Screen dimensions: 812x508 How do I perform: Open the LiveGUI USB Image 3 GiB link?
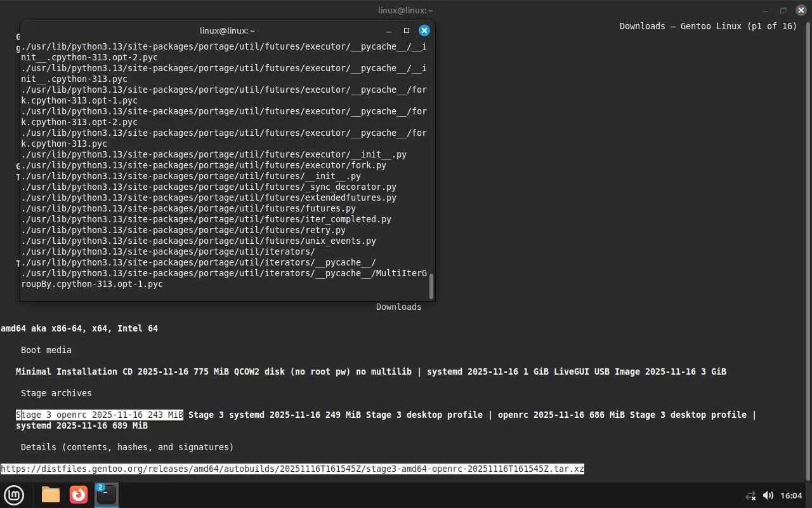[640, 371]
